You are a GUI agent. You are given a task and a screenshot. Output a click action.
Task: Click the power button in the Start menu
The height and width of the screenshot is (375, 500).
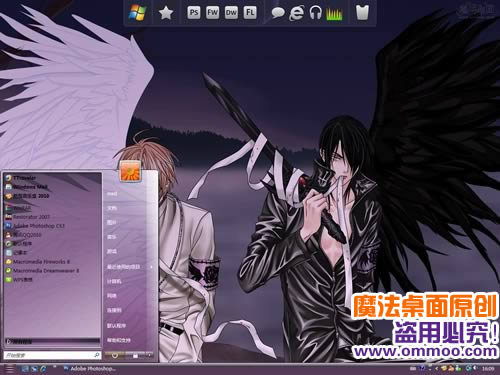115,356
